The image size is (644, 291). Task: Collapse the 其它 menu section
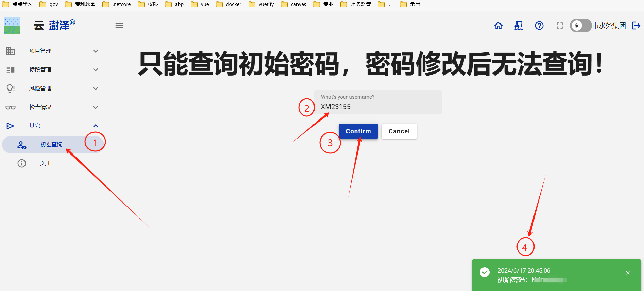[x=96, y=126]
